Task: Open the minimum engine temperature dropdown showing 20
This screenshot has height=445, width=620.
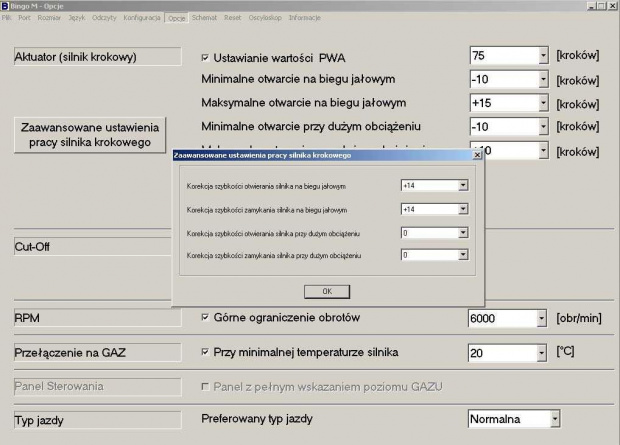Action: point(543,353)
